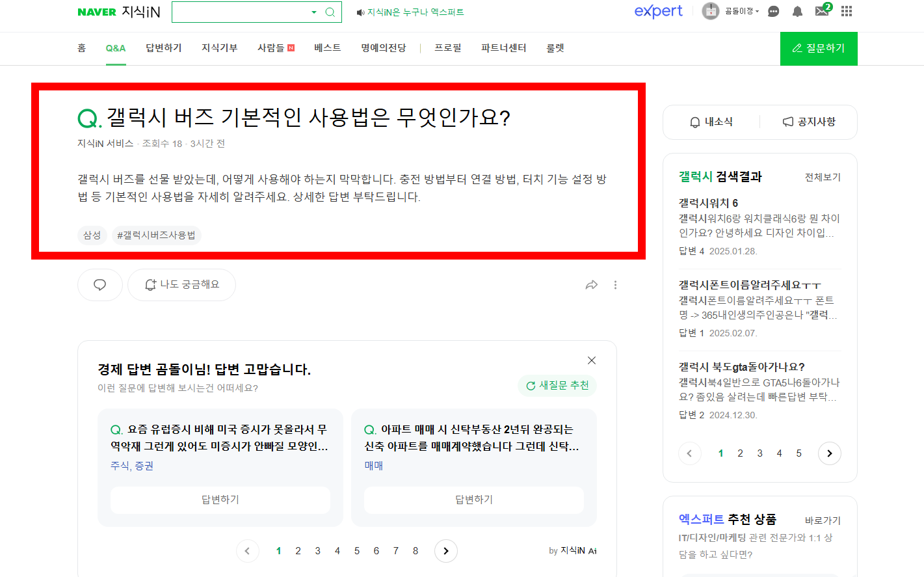The width and height of the screenshot is (924, 577).
Task: Click the NAVER logo
Action: (x=97, y=12)
